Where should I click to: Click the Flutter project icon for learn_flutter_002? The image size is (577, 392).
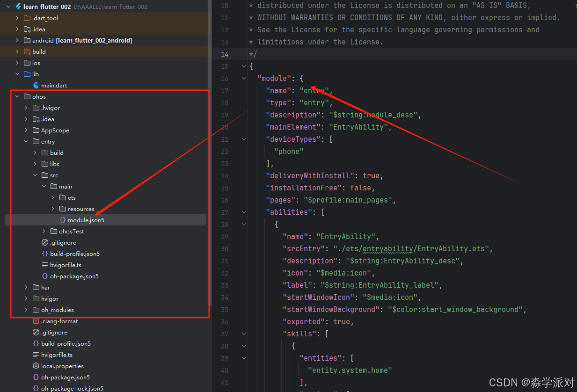pyautogui.click(x=18, y=7)
